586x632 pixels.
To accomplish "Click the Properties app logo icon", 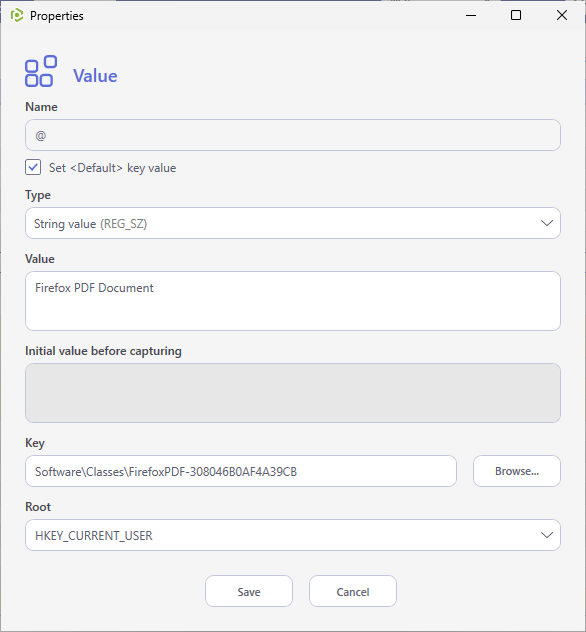I will [x=17, y=16].
